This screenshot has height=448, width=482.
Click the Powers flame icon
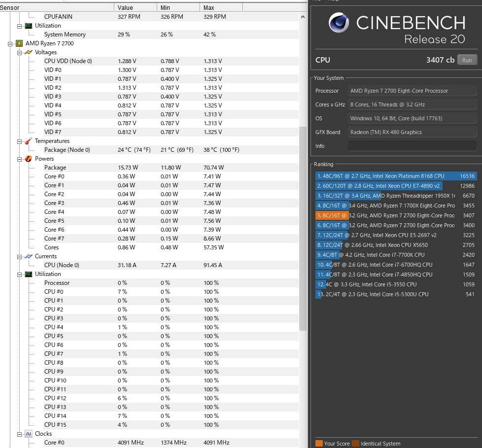point(28,159)
